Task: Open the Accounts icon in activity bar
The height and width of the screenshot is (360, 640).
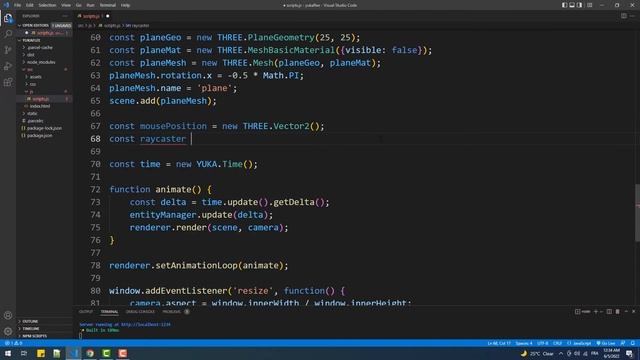Action: (8, 315)
